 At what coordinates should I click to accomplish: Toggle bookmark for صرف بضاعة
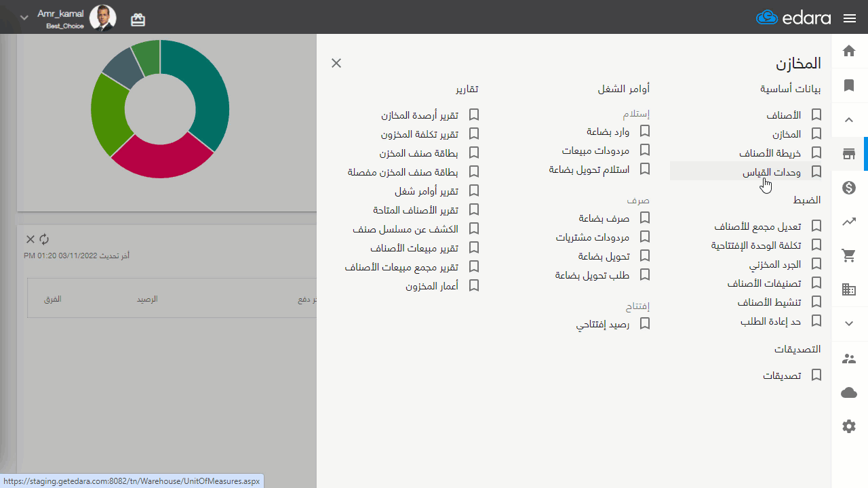pyautogui.click(x=645, y=218)
